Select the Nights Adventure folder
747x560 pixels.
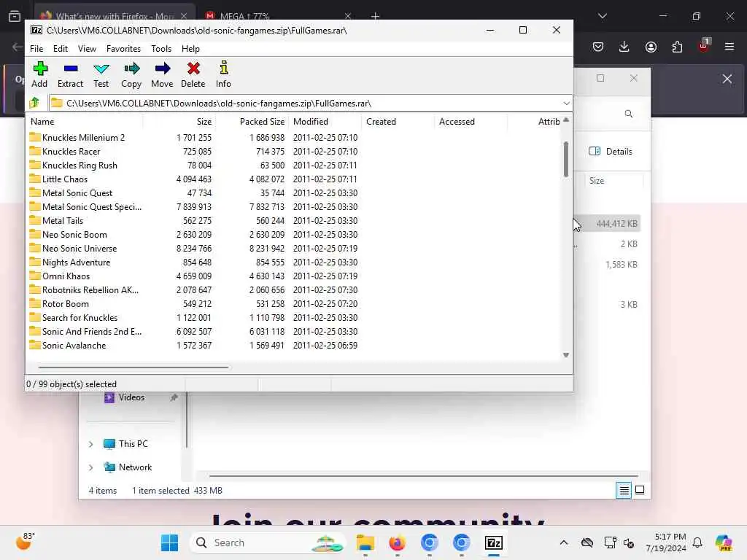click(x=76, y=262)
